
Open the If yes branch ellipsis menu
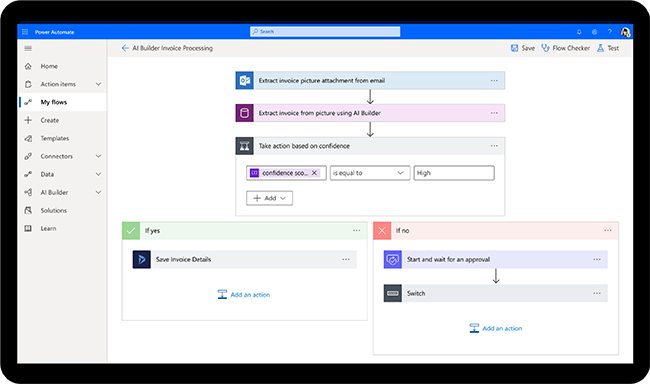pos(357,231)
